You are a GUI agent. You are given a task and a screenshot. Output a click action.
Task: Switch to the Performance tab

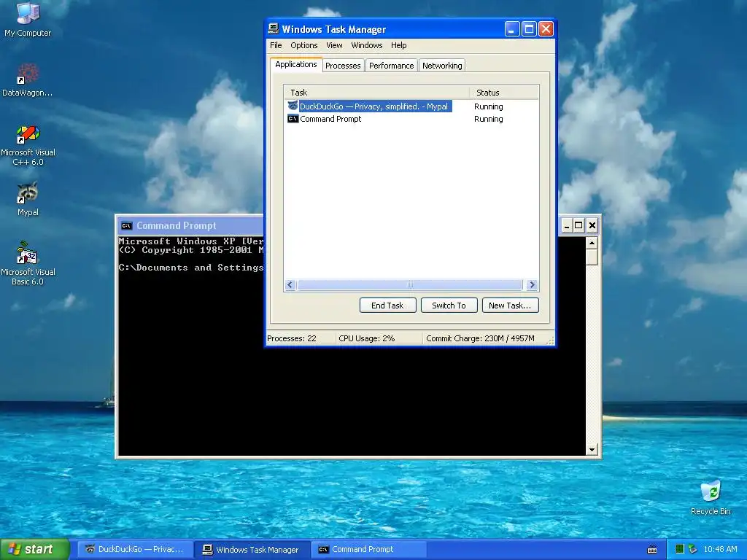(391, 66)
